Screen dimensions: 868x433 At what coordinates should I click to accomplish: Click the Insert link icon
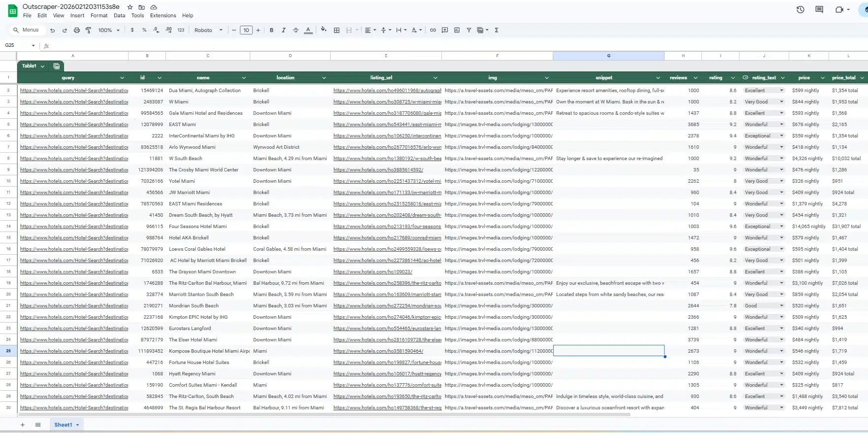433,30
